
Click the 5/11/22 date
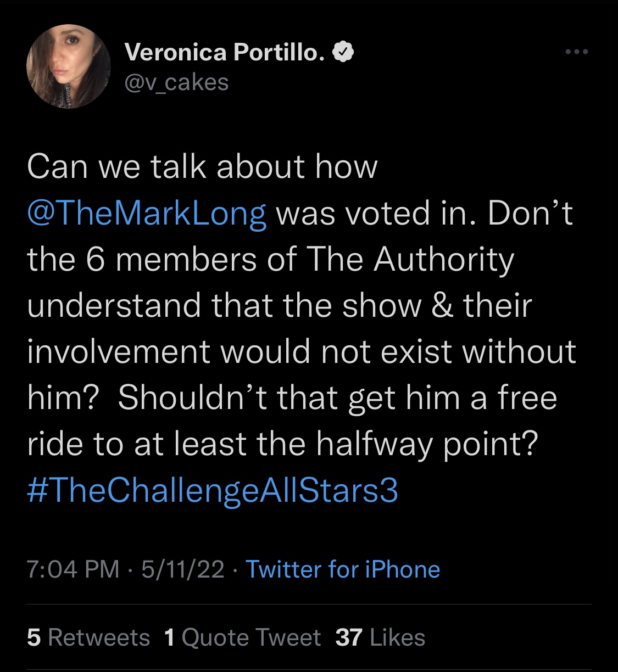pyautogui.click(x=183, y=569)
